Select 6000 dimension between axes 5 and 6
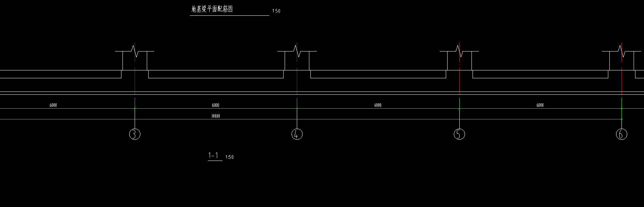 coord(540,105)
